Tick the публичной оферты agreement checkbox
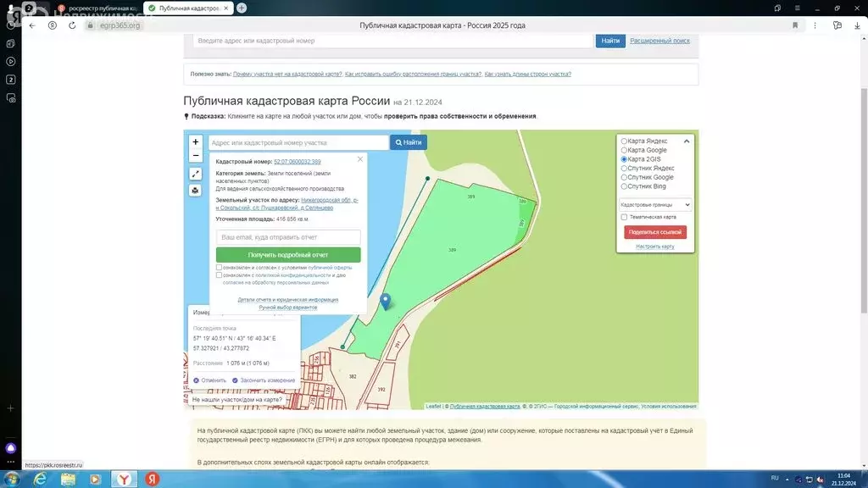This screenshot has height=488, width=868. tap(220, 267)
